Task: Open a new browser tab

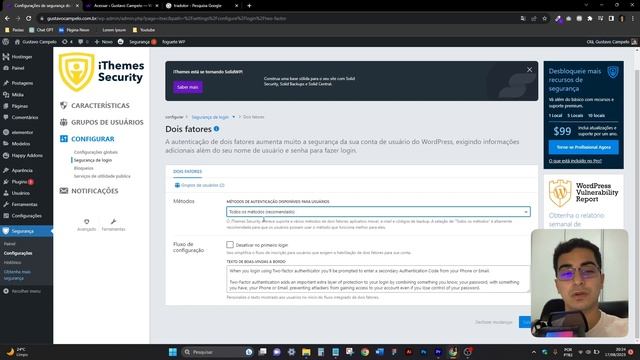Action: pos(249,6)
